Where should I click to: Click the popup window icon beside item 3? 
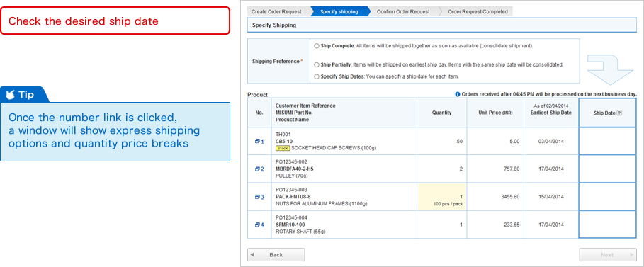tap(257, 197)
